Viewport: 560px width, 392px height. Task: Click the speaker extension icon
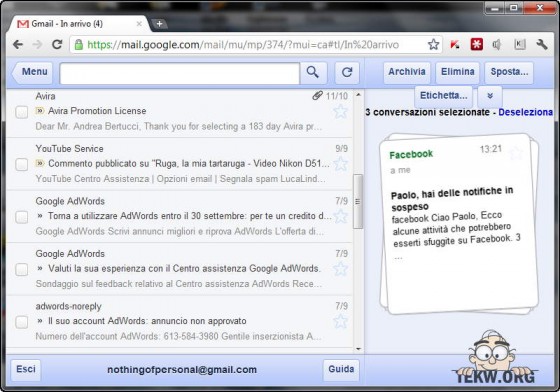pyautogui.click(x=497, y=45)
